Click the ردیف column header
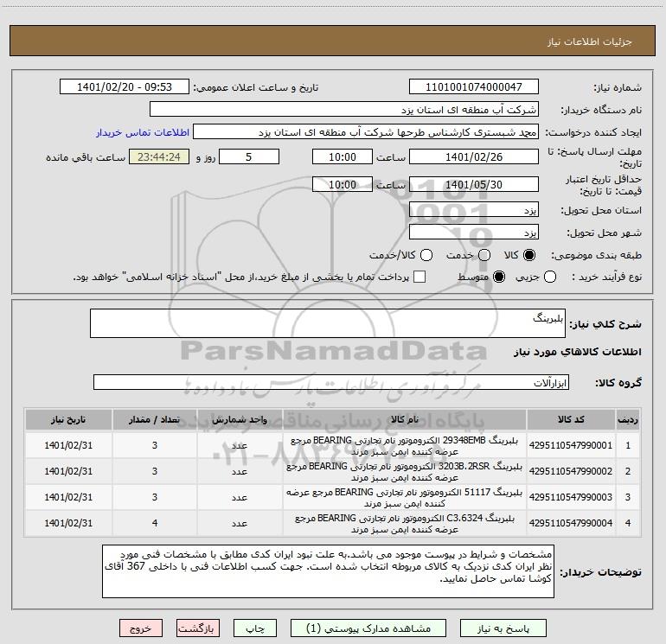This screenshot has width=666, height=644. [628, 419]
